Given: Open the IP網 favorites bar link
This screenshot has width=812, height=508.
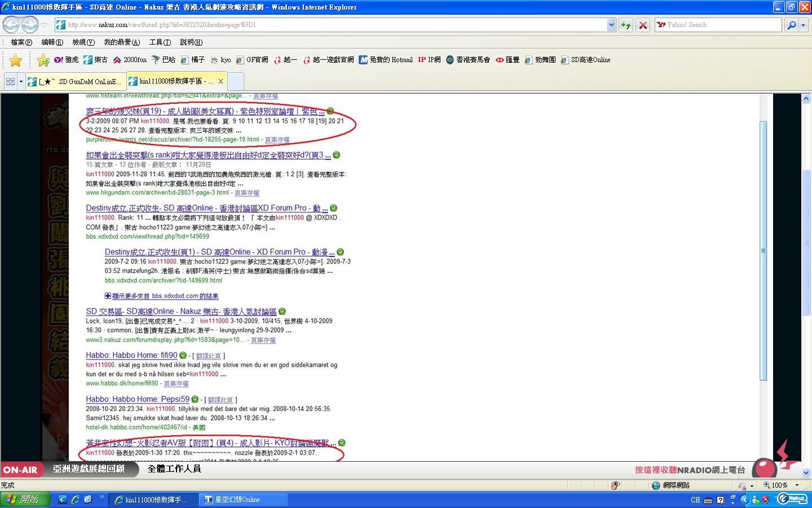Looking at the screenshot, I should click(x=430, y=60).
